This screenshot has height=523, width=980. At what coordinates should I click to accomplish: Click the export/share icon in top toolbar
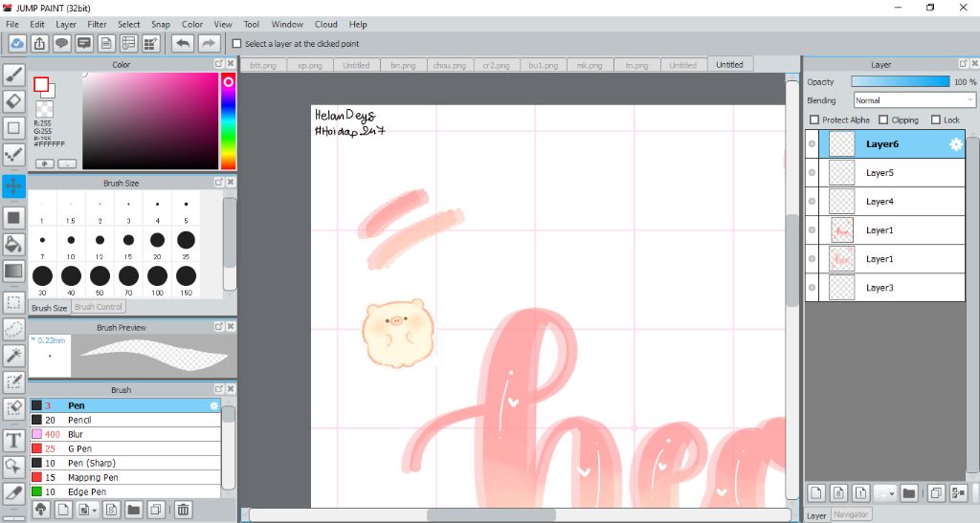[39, 44]
